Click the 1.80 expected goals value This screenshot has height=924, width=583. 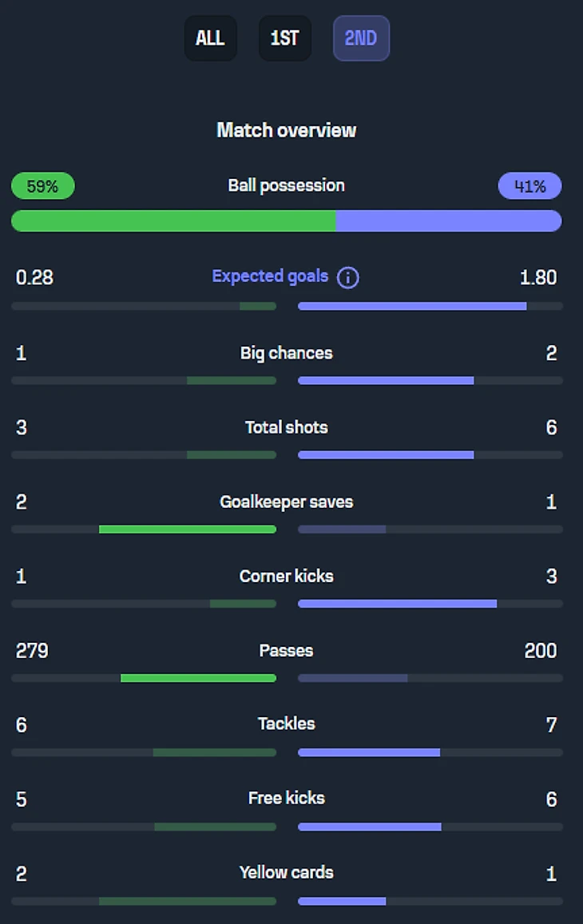pos(537,277)
